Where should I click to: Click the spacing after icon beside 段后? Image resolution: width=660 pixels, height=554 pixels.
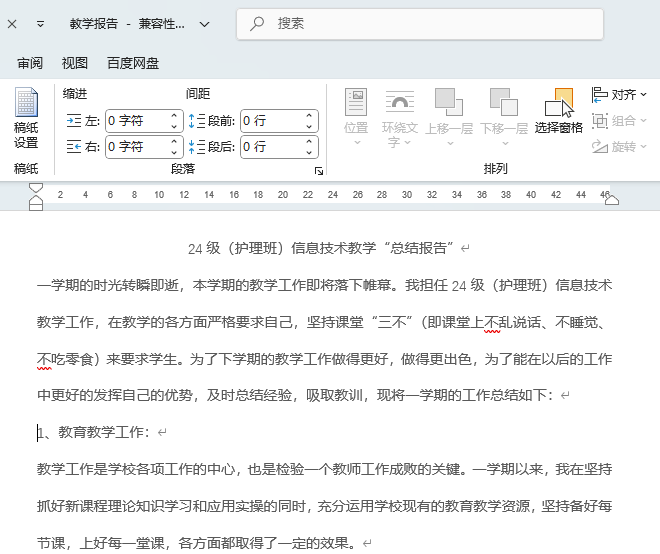click(197, 147)
